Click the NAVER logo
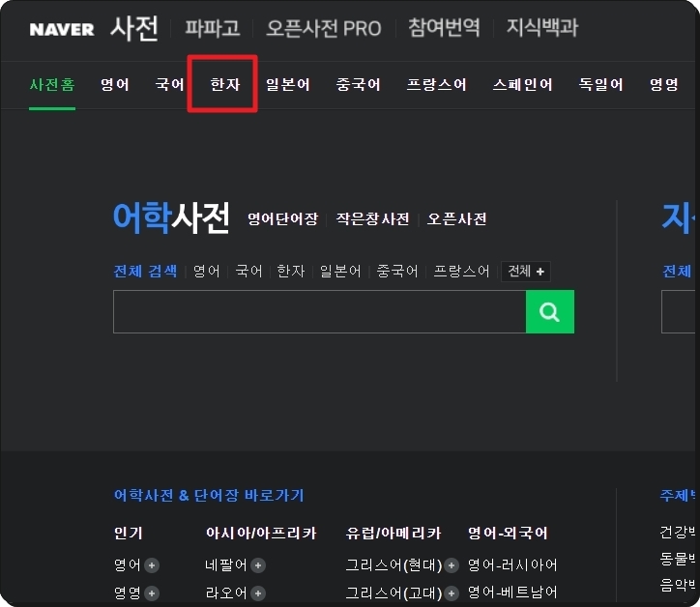 tap(62, 30)
